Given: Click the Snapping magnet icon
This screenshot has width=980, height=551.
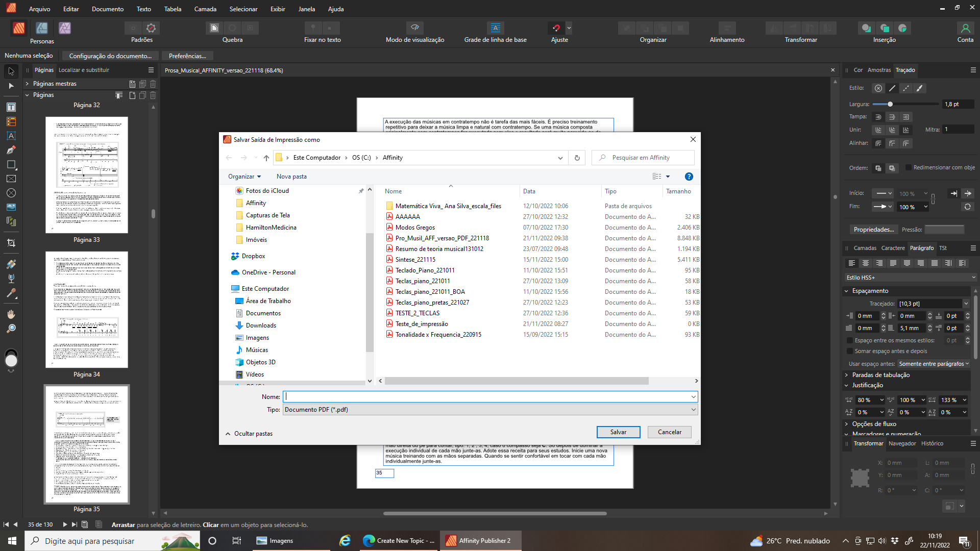Looking at the screenshot, I should coord(556,28).
